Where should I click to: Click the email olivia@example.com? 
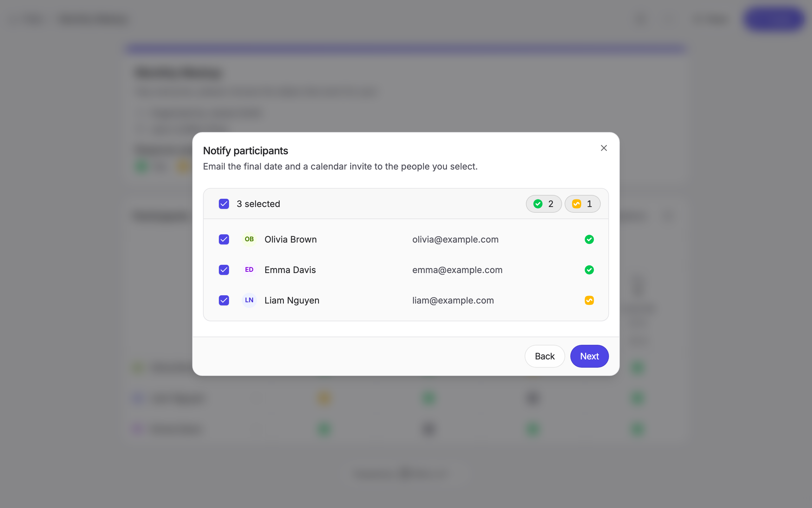[455, 239]
